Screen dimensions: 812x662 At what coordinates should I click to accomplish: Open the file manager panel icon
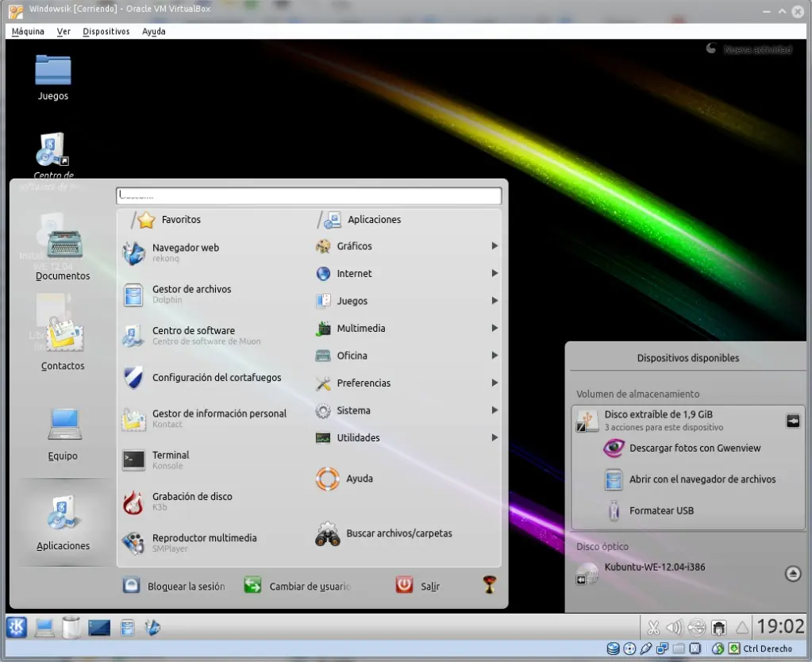(x=127, y=628)
